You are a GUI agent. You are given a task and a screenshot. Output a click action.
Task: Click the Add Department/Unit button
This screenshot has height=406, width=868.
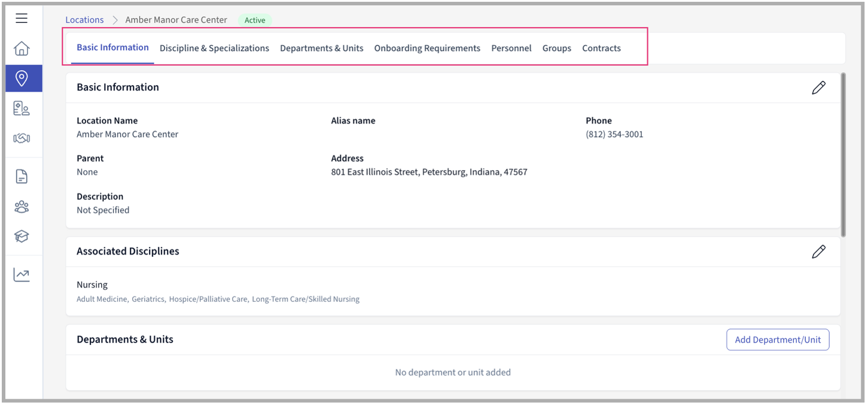point(778,340)
